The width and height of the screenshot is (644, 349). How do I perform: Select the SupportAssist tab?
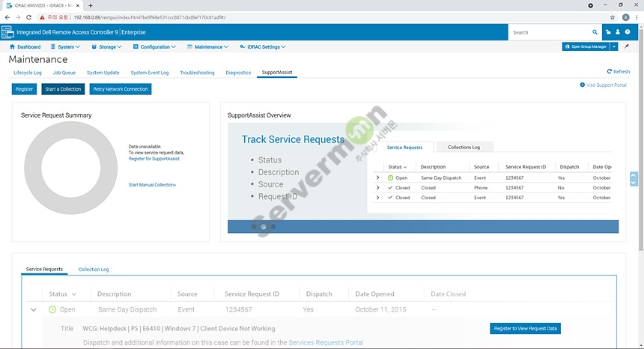[x=277, y=72]
